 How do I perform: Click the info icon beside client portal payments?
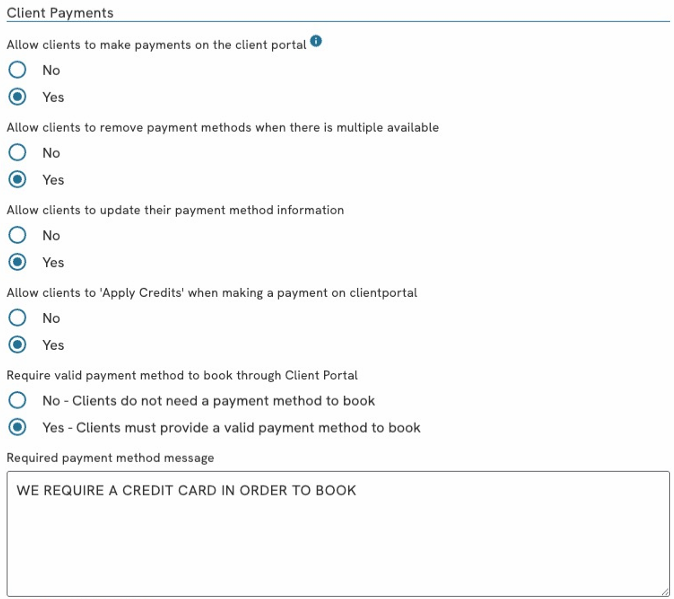(316, 42)
